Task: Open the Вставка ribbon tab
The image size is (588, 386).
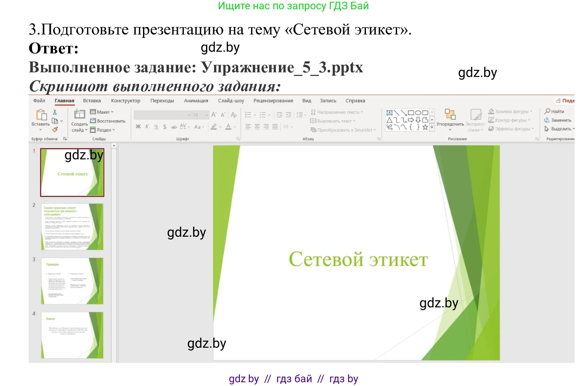Action: 92,101
